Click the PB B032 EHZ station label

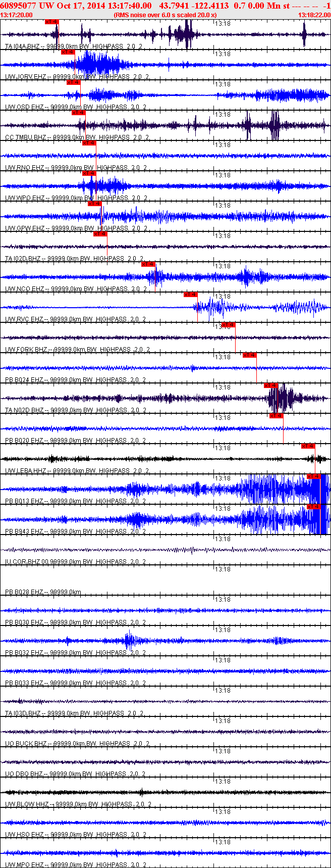point(75,653)
